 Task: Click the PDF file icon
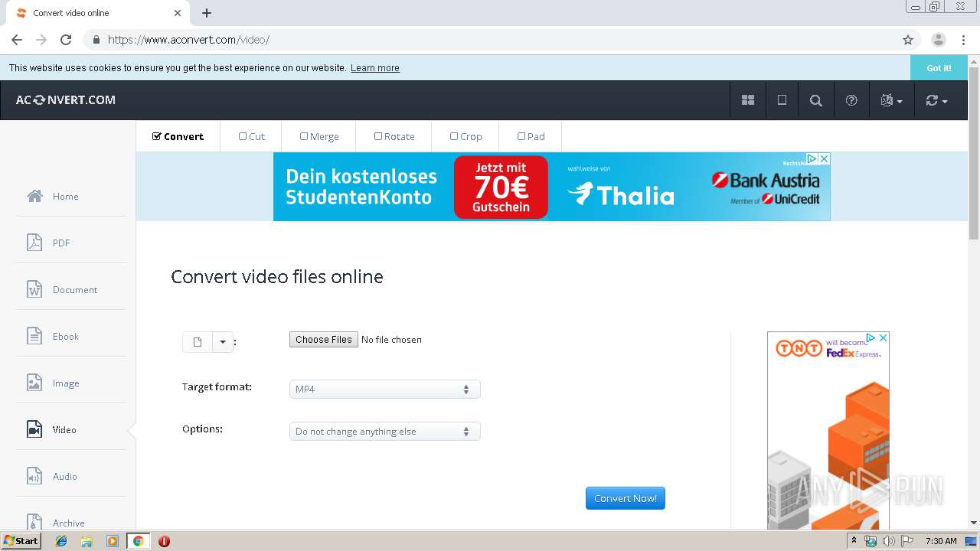coord(34,243)
